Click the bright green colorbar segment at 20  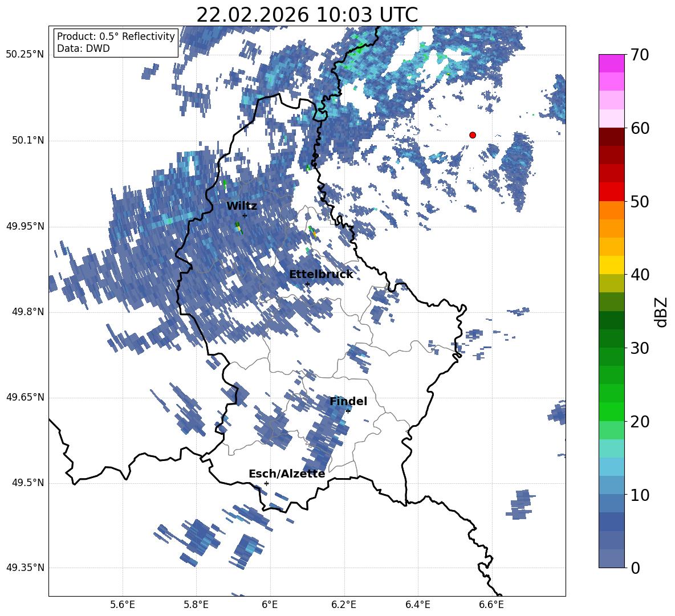coord(611,411)
